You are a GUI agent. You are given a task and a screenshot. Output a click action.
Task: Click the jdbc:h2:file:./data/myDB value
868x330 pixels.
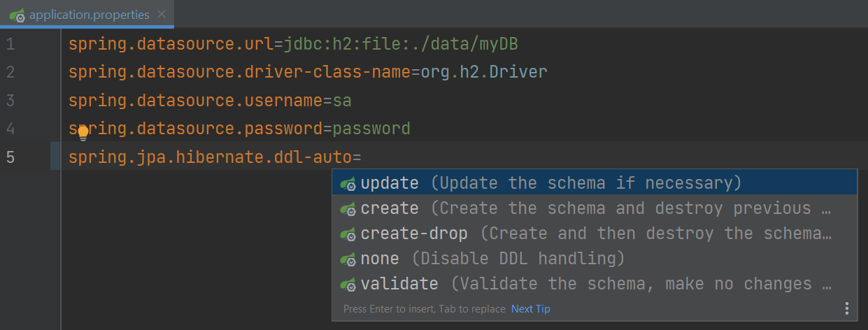pos(400,45)
